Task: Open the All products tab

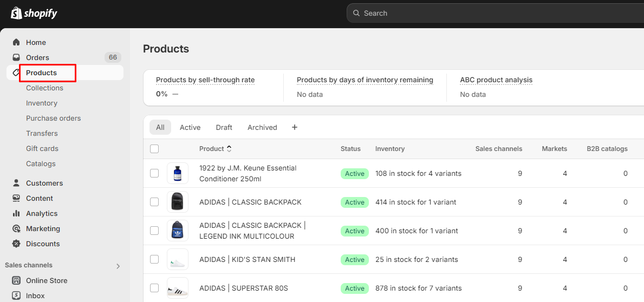Action: (160, 127)
